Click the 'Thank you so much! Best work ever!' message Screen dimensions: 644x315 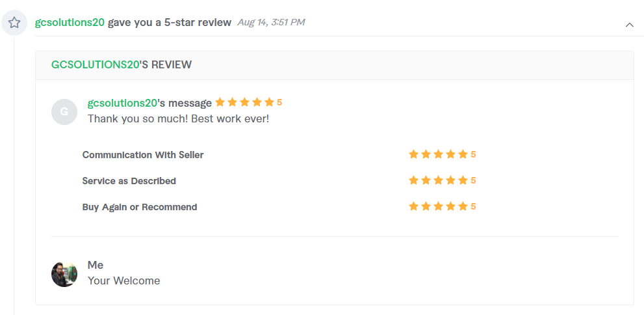point(179,119)
